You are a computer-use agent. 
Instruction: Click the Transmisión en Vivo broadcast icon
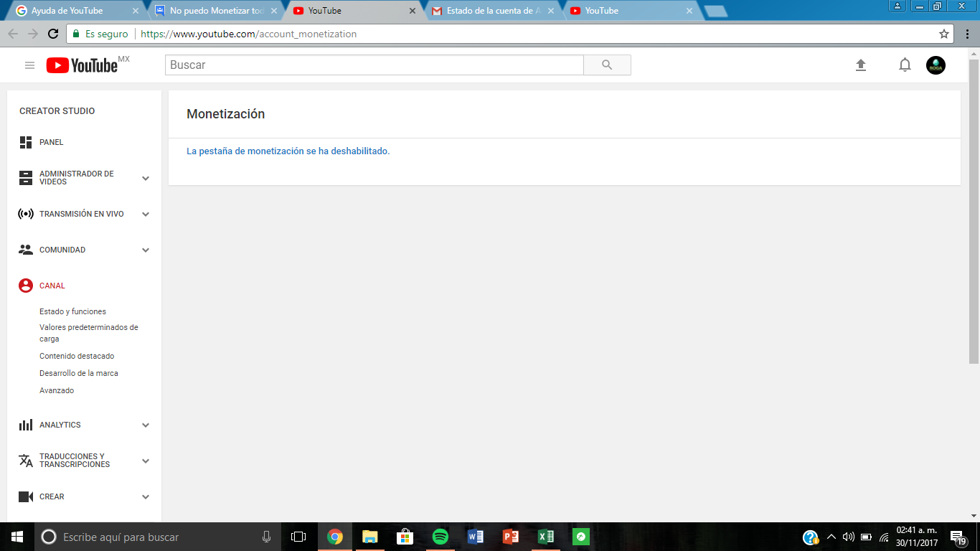[26, 214]
